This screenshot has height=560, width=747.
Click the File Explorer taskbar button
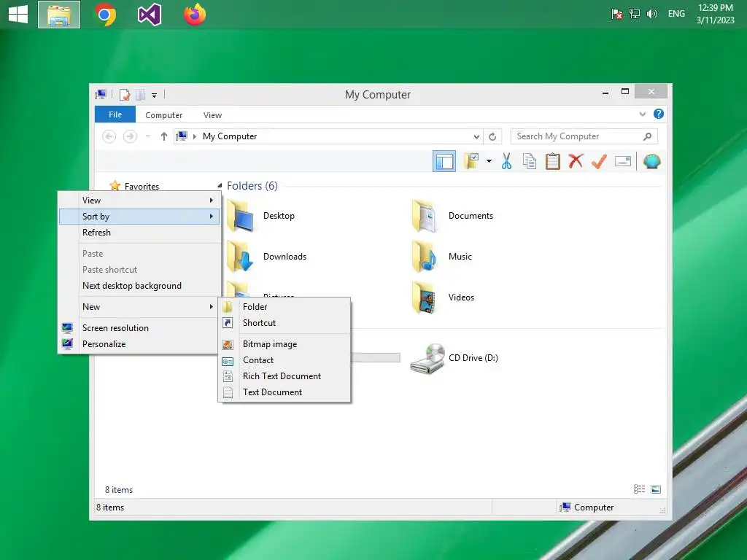pos(59,15)
